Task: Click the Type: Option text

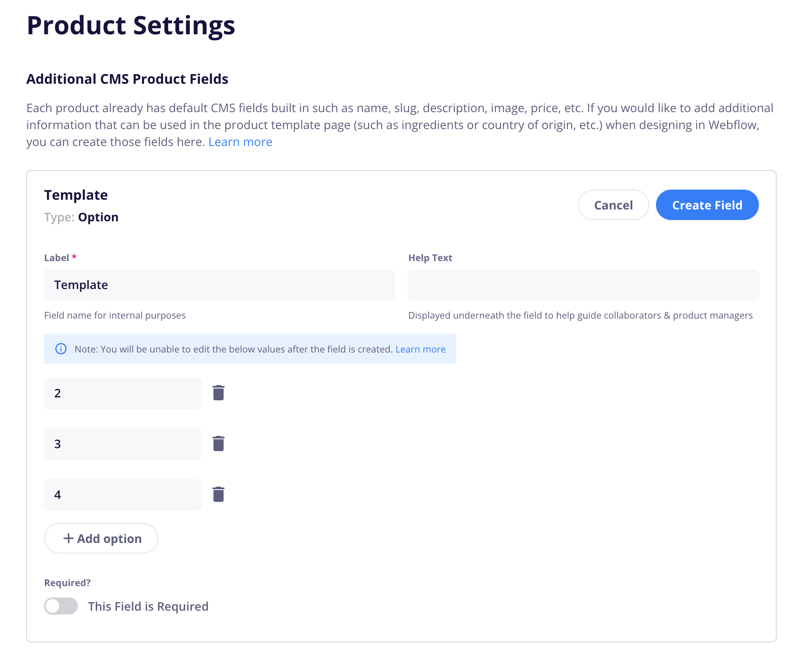Action: pos(81,217)
